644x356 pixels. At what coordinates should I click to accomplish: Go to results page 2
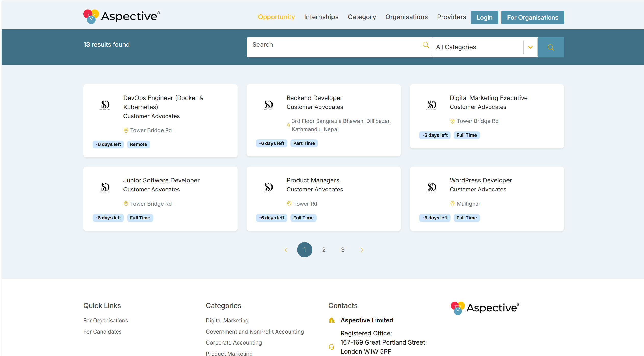(x=324, y=250)
